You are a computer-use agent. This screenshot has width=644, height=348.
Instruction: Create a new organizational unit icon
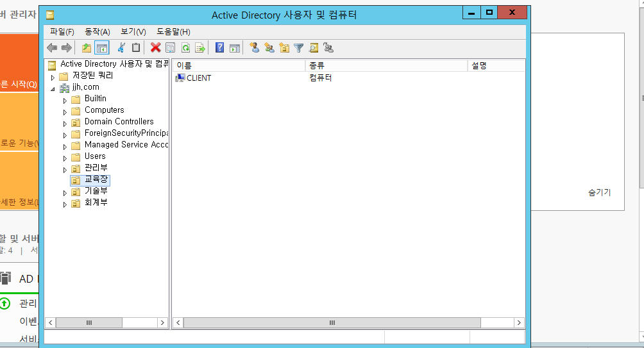(x=284, y=48)
